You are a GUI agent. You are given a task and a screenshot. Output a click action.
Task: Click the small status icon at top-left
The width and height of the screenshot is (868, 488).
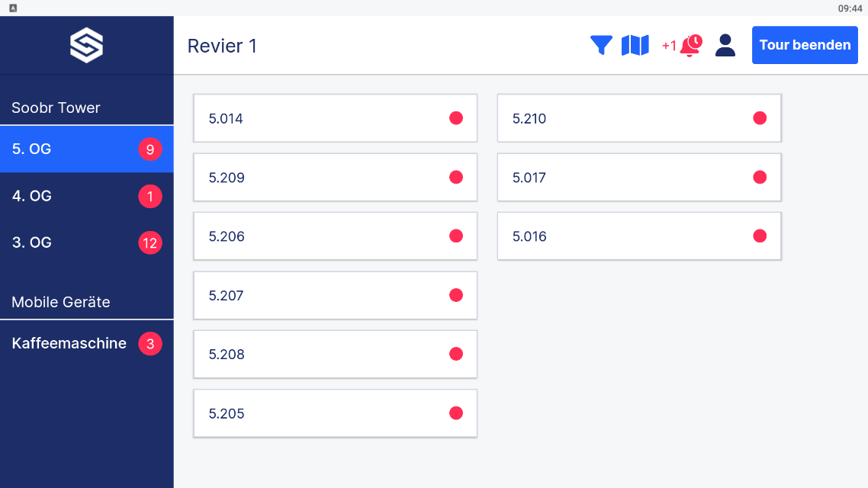pos(13,8)
